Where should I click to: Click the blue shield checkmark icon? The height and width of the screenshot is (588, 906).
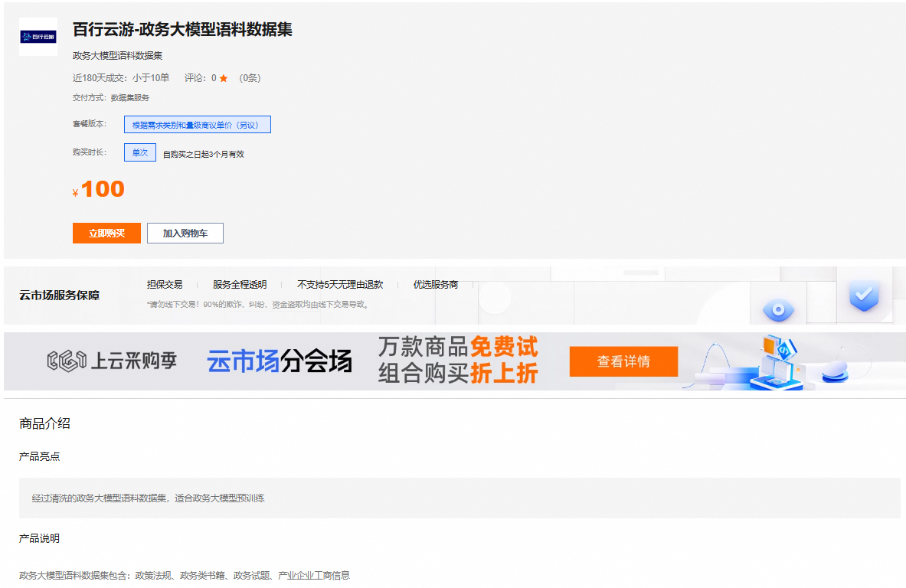click(864, 296)
